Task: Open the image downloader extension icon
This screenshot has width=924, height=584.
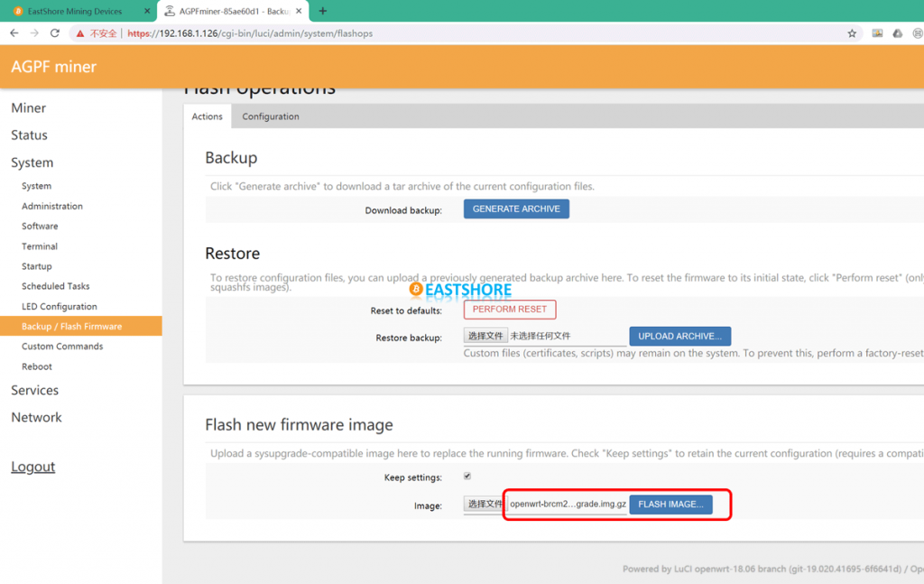Action: pyautogui.click(x=877, y=32)
